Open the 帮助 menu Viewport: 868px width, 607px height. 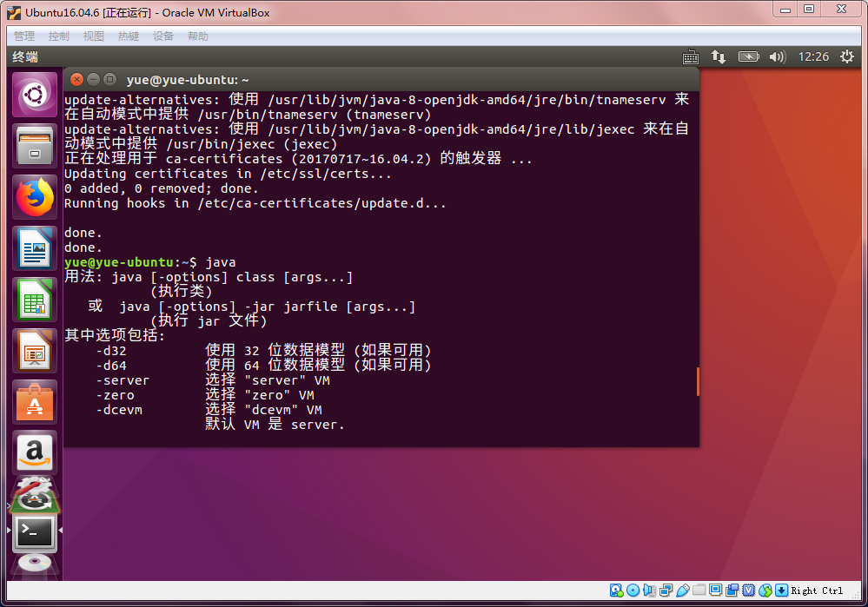point(197,36)
